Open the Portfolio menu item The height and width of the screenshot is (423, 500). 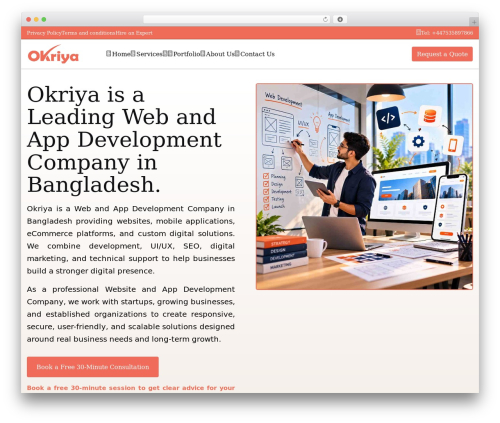pyautogui.click(x=187, y=54)
